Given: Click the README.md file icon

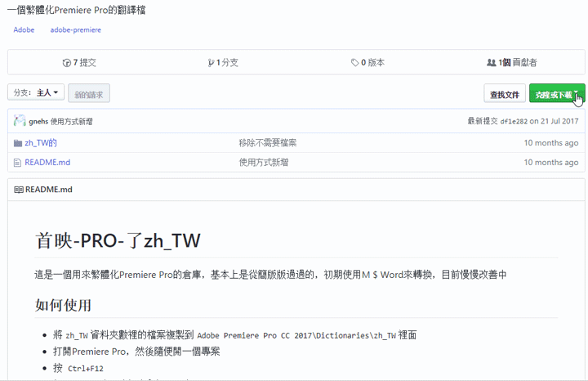Looking at the screenshot, I should click(x=17, y=163).
